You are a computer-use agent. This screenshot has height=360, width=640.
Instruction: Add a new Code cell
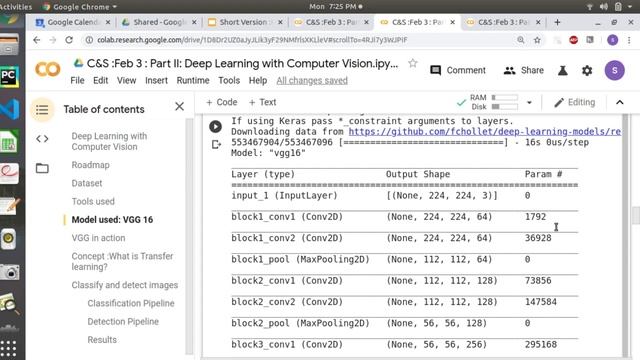coord(222,102)
